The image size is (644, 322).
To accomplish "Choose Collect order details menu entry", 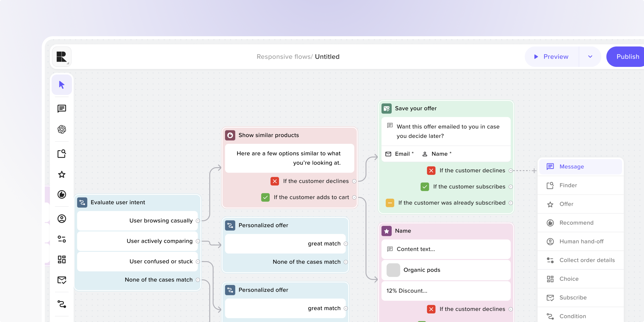I will click(x=581, y=260).
